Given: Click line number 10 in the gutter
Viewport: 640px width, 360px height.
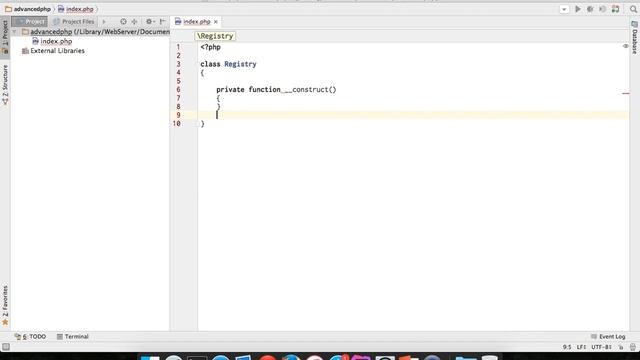Looking at the screenshot, I should point(177,124).
